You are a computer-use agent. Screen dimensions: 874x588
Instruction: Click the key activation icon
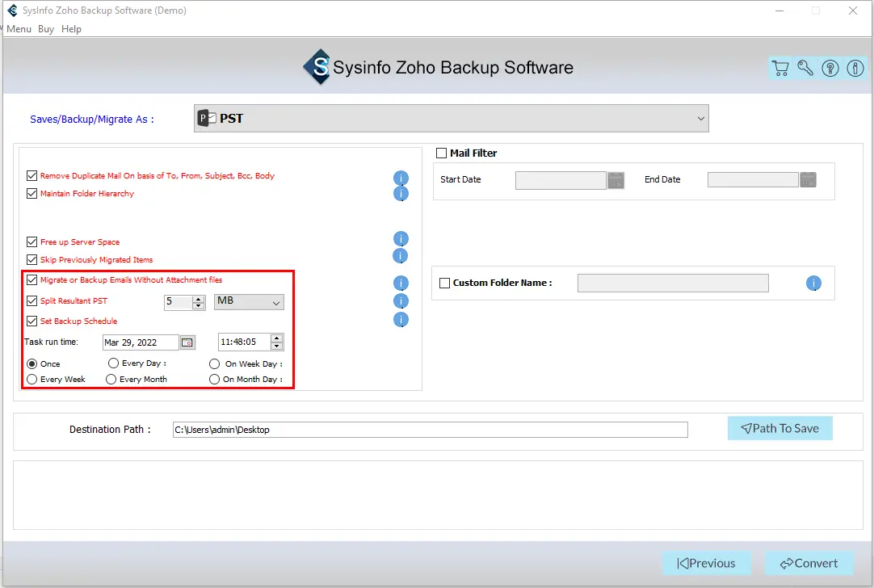pos(805,69)
